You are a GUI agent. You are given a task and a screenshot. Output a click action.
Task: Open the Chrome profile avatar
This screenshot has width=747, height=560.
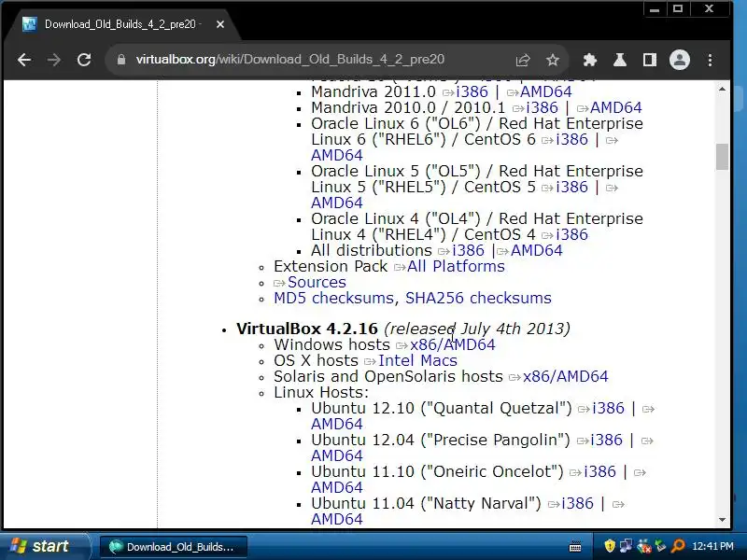point(680,60)
